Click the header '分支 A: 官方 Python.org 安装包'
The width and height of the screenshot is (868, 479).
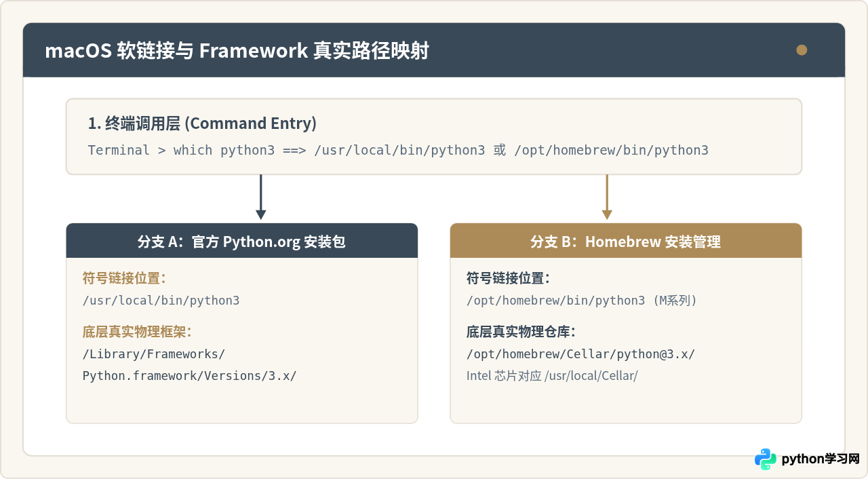click(241, 241)
